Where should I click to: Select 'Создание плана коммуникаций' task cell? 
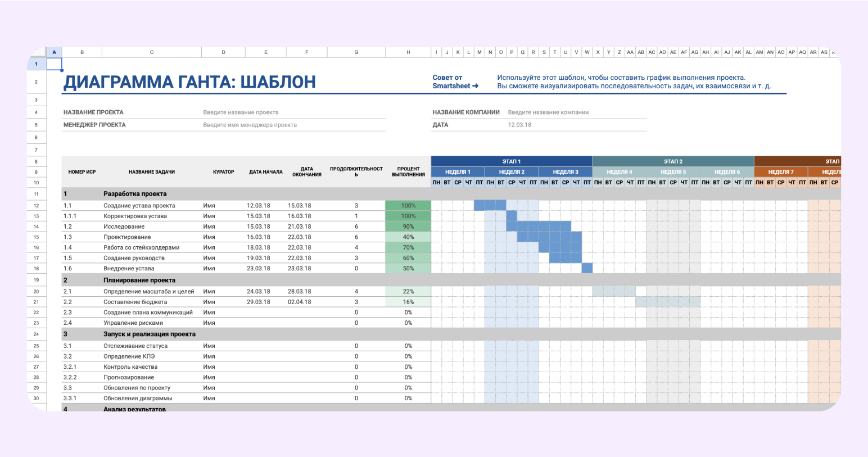[152, 313]
